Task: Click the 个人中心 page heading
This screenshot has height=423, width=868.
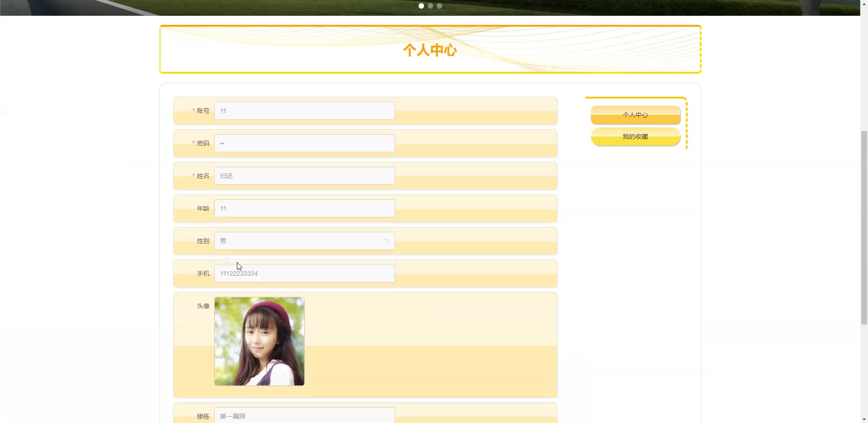Action: coord(430,50)
